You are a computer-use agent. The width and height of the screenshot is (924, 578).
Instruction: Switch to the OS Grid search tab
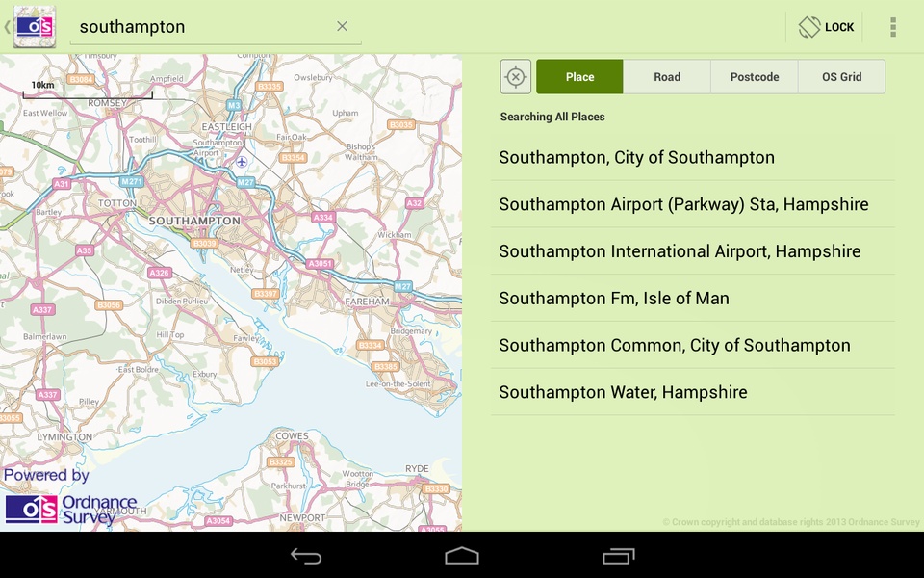[x=841, y=77]
